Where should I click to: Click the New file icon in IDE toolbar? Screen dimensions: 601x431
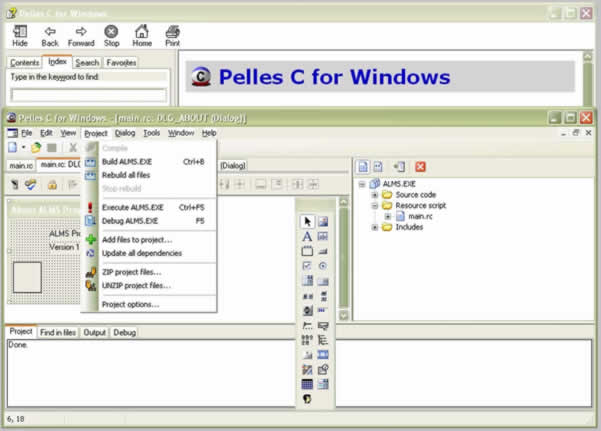(13, 147)
